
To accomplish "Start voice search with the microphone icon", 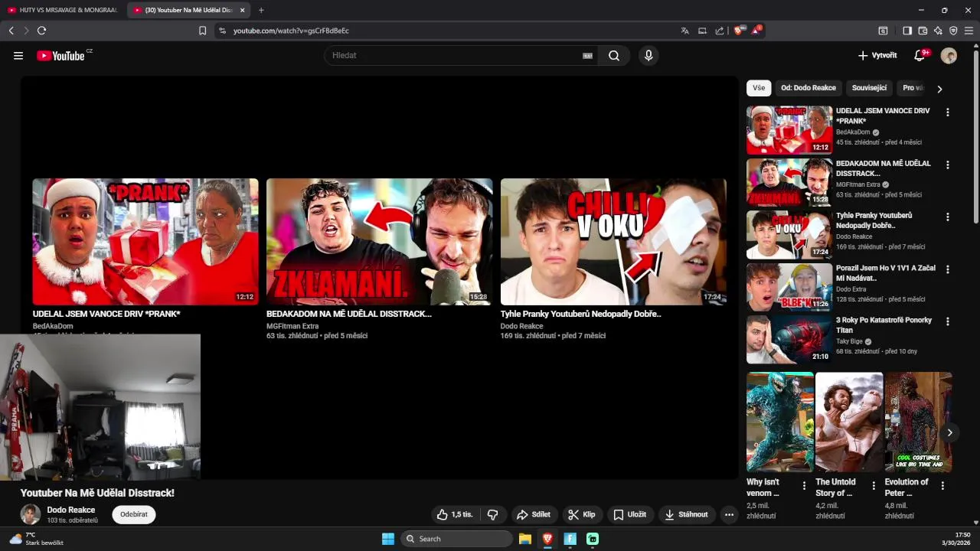I will point(648,56).
